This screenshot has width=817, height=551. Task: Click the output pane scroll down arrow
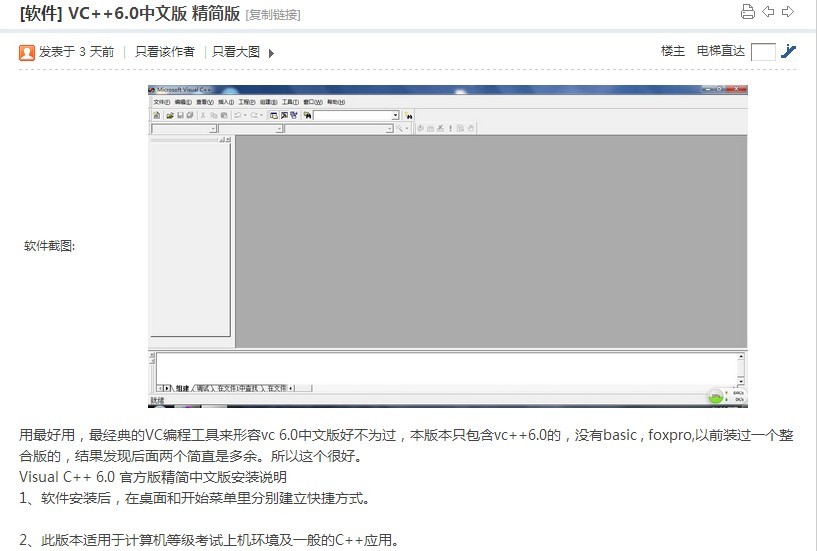(740, 381)
